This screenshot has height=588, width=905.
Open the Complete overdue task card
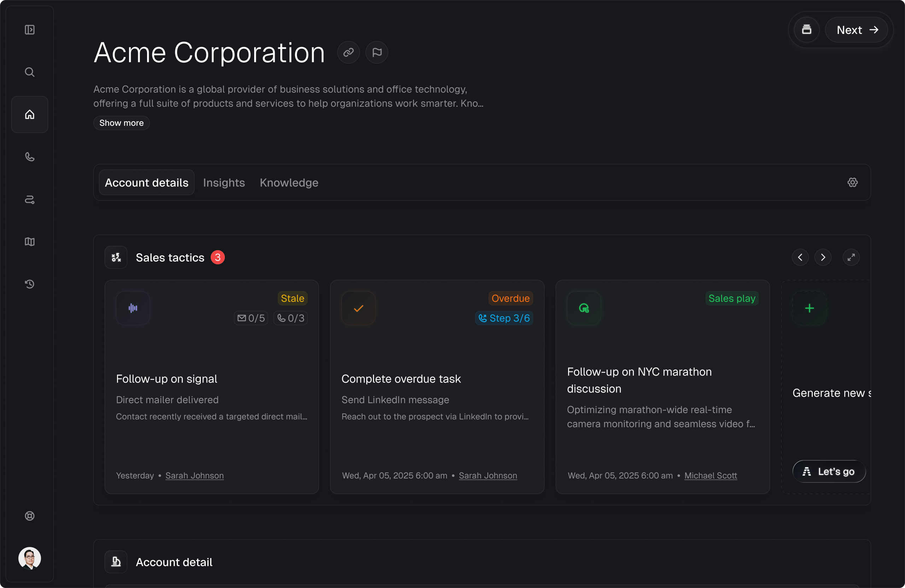pos(437,387)
